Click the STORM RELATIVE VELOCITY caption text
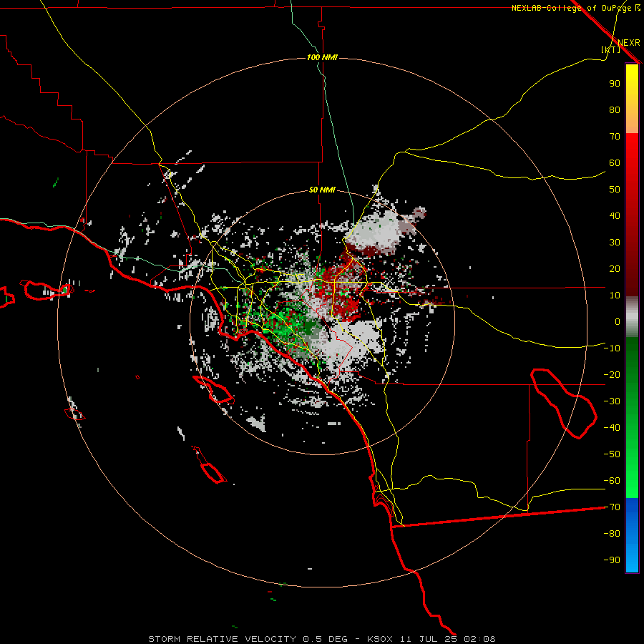Image resolution: width=644 pixels, height=644 pixels. coord(222,639)
